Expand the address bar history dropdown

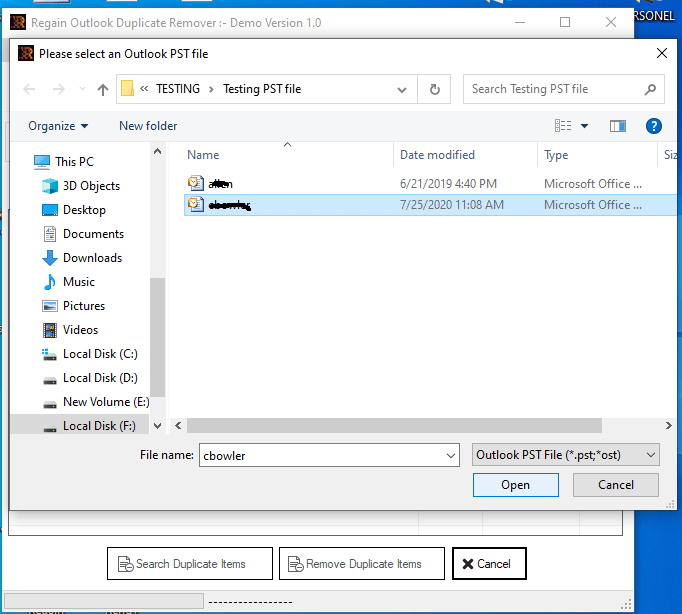point(402,90)
